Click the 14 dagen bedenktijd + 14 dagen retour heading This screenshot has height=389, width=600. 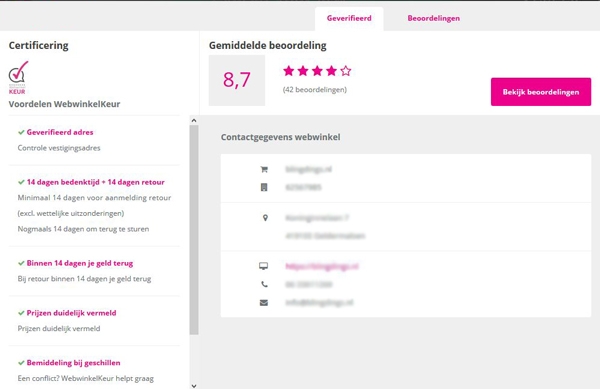point(96,182)
